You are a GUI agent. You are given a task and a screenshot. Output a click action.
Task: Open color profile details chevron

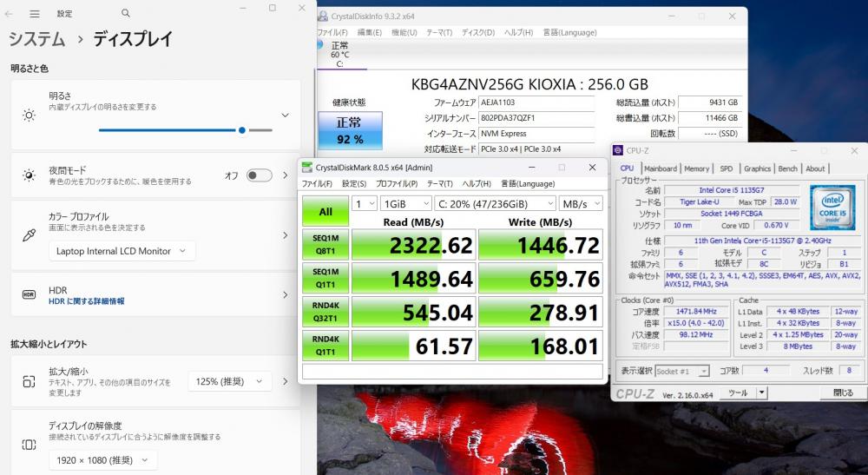[x=286, y=235]
